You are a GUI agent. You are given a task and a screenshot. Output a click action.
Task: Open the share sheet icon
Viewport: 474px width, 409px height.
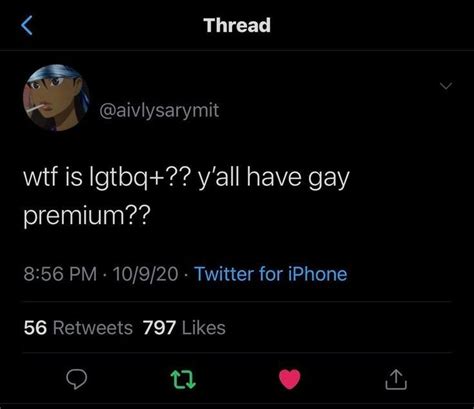(396, 379)
